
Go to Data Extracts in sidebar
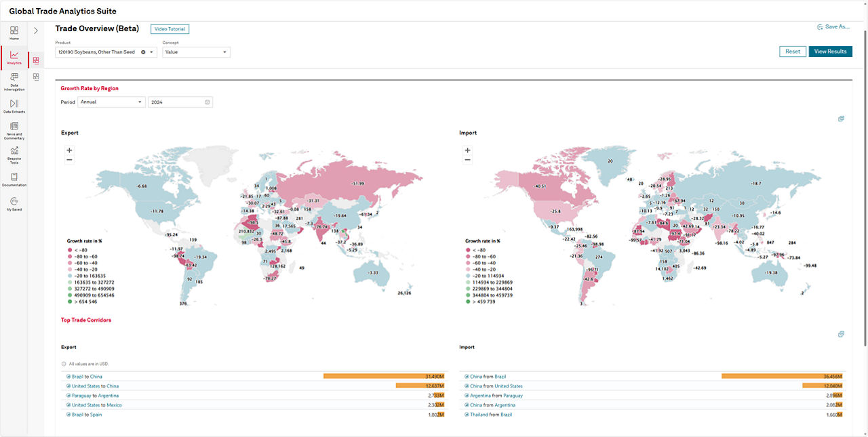pos(14,106)
